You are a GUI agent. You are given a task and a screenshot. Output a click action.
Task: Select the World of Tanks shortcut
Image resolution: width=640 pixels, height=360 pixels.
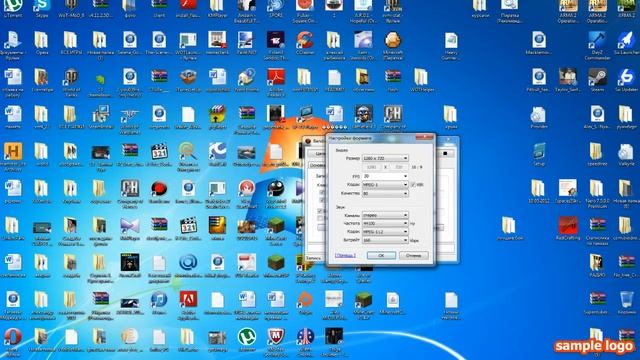click(71, 82)
